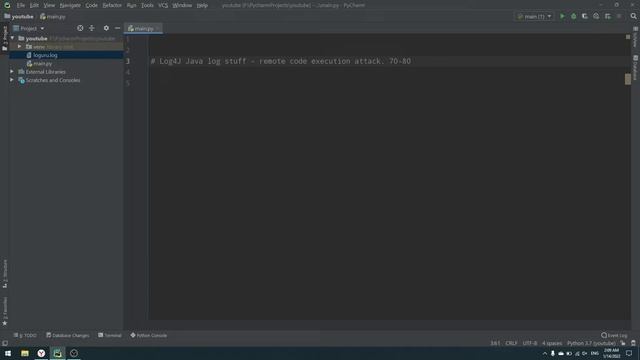Open the File menu
Screen dimensions: 640x360
coord(21,5)
